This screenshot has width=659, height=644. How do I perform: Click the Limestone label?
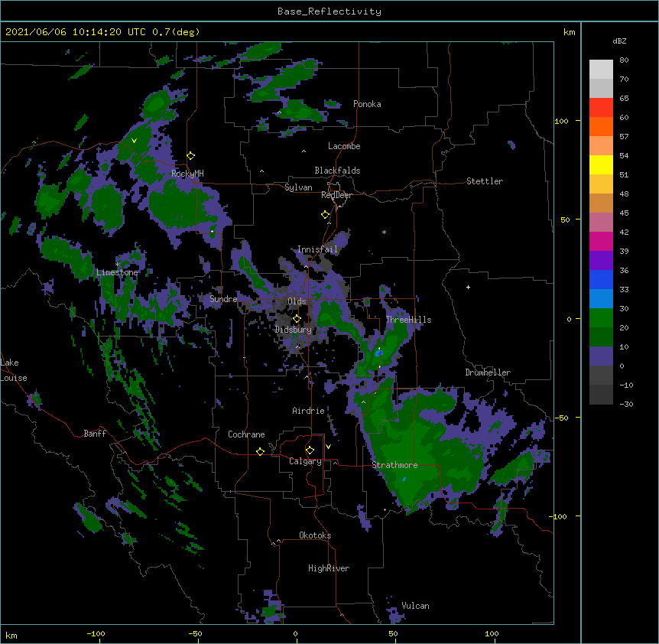pos(117,272)
